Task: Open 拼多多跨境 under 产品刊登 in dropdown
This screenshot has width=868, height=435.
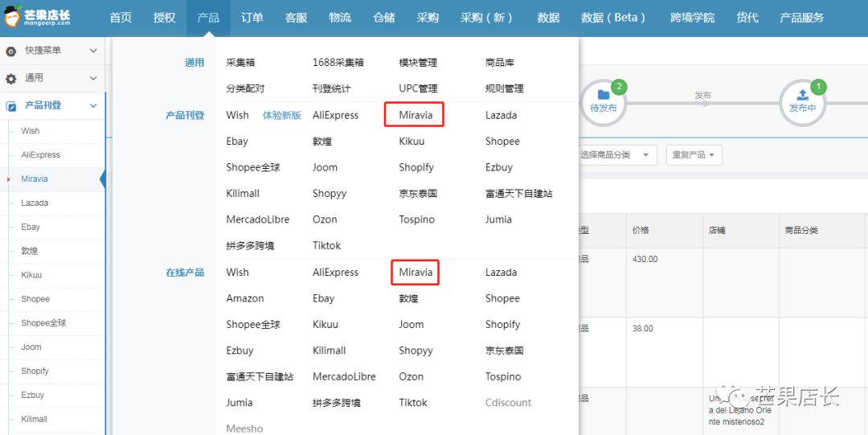Action: 250,245
